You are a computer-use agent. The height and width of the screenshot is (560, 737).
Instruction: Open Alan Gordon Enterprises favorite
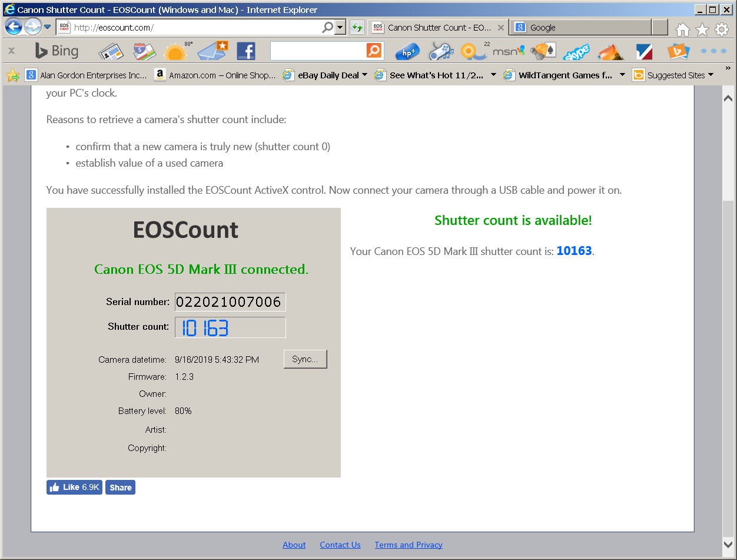coord(86,75)
